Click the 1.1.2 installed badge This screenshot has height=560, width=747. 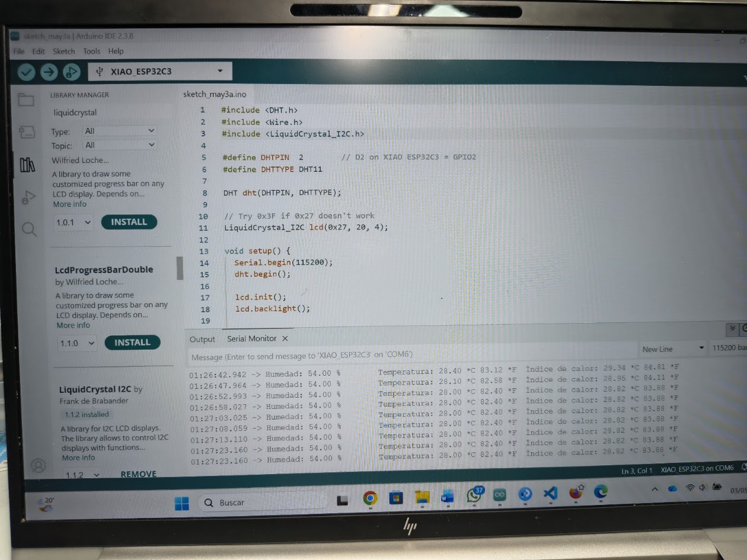tap(87, 414)
